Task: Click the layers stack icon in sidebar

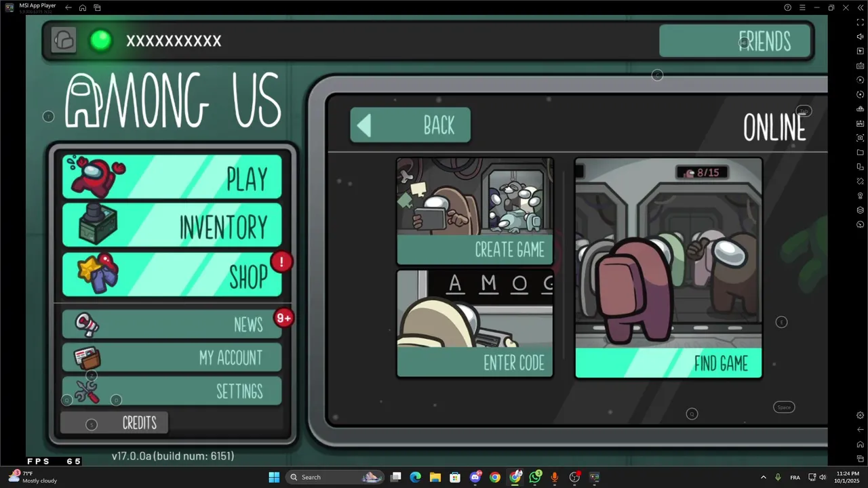Action: pyautogui.click(x=861, y=210)
